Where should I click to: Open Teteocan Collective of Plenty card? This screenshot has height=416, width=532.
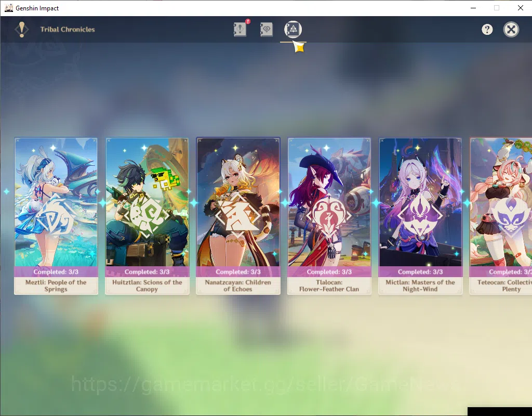(x=501, y=216)
